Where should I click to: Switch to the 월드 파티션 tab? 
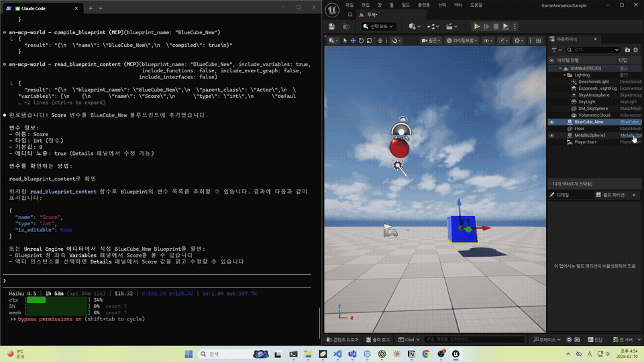pos(613,195)
